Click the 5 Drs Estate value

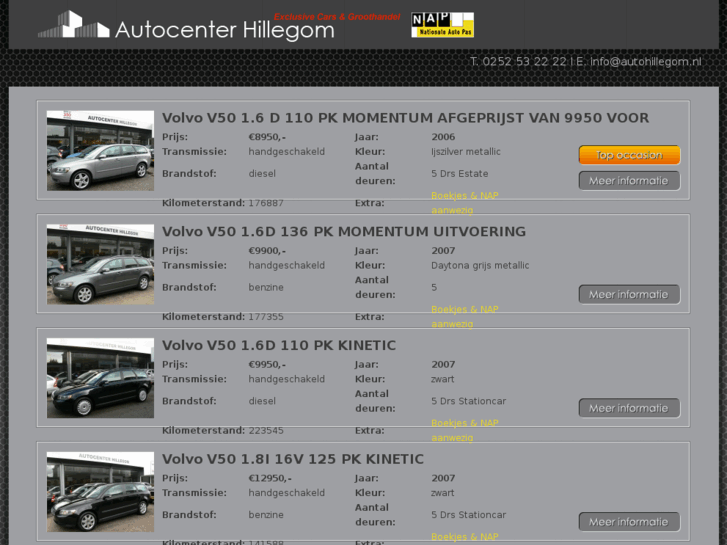[459, 173]
